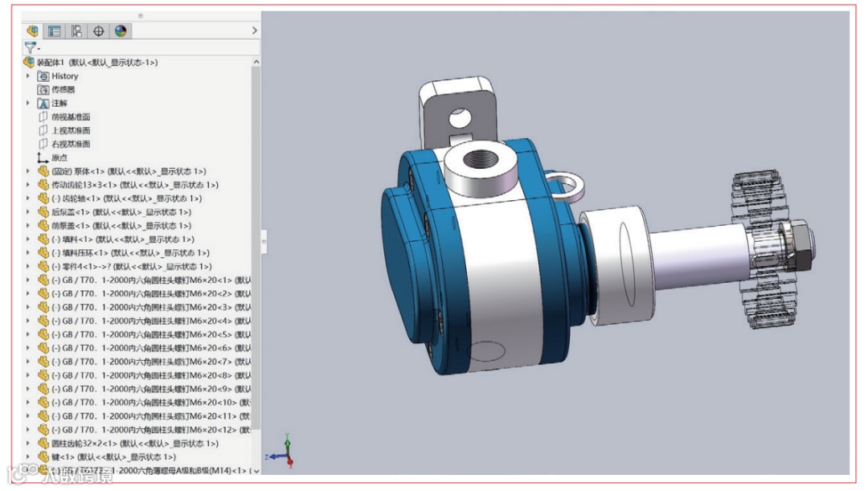Select the 上视基准面 plane icon

pos(43,131)
